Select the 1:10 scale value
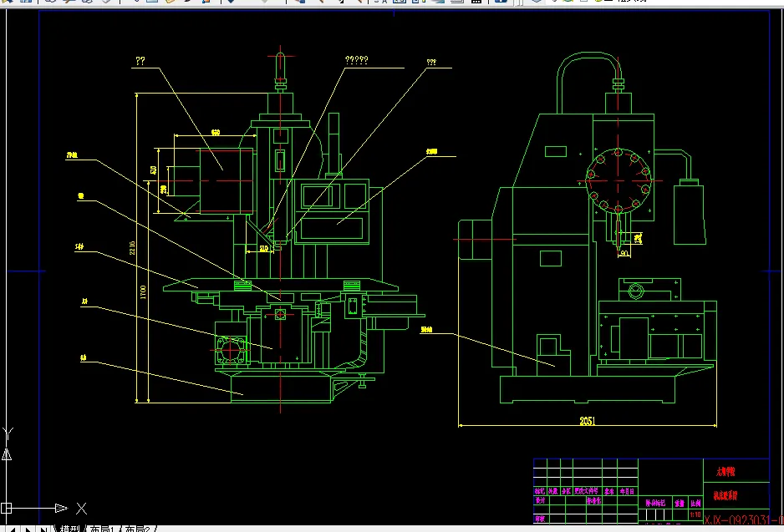Screen dimensions: 784x532 point(695,514)
